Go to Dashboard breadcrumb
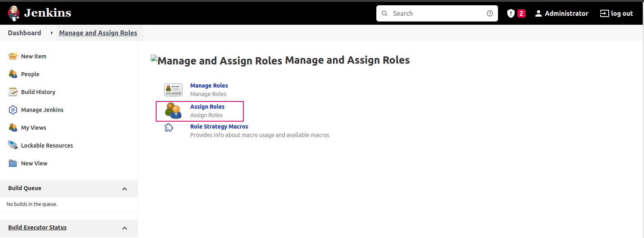Image resolution: width=644 pixels, height=238 pixels. (x=24, y=33)
